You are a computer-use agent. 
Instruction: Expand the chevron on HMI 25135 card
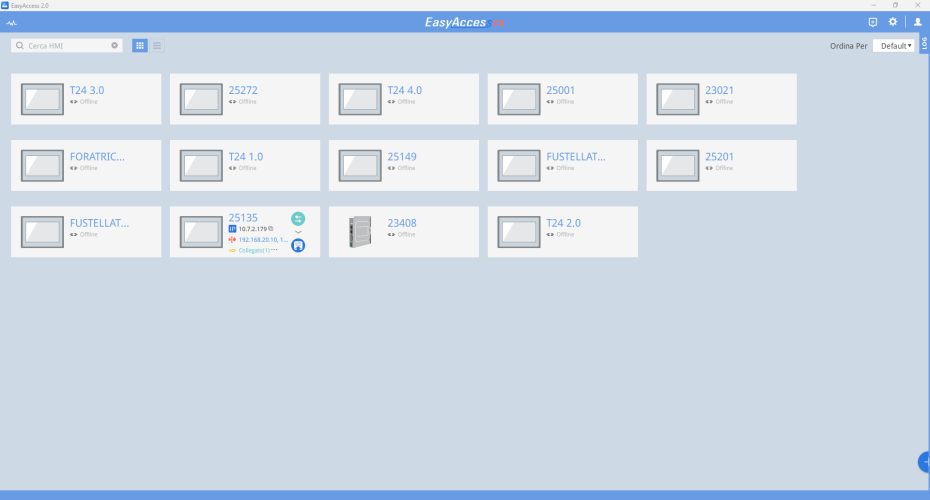click(x=298, y=232)
